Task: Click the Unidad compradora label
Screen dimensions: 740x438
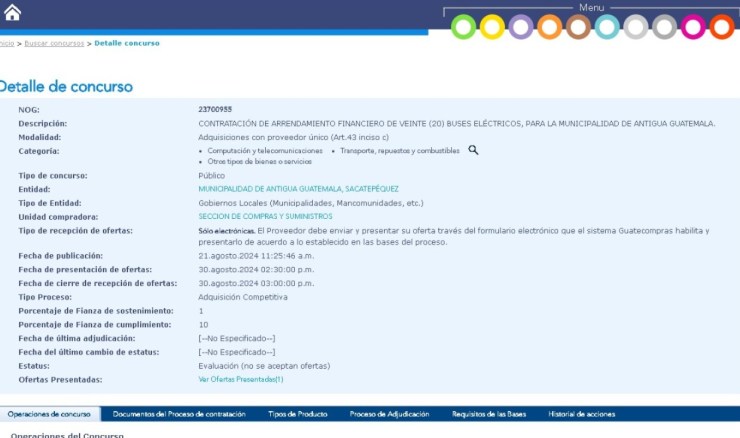Action: pos(58,217)
